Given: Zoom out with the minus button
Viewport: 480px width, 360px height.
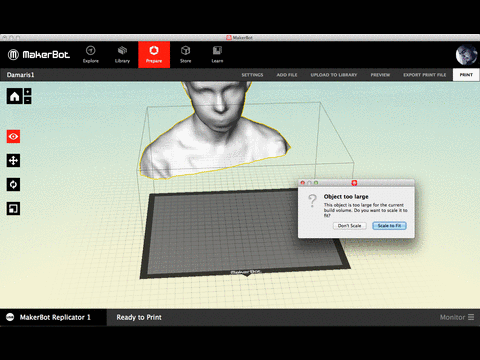Looking at the screenshot, I should (x=28, y=100).
